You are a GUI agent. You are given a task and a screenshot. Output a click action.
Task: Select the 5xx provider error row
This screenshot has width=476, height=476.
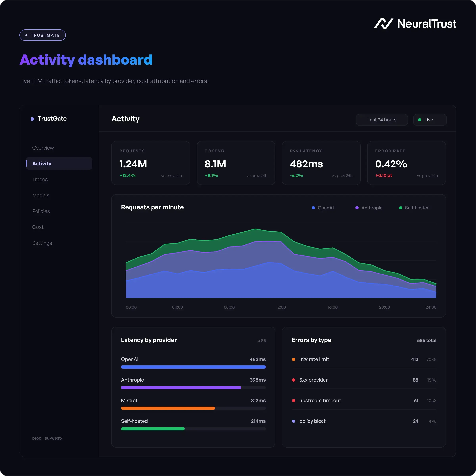pos(364,380)
